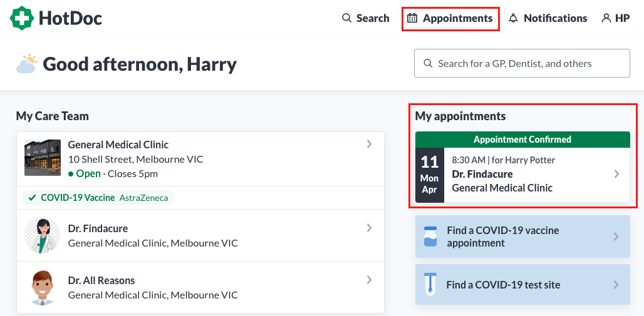Screen dimensions: 644x316
Task: Click the Notifications bell icon
Action: (514, 18)
